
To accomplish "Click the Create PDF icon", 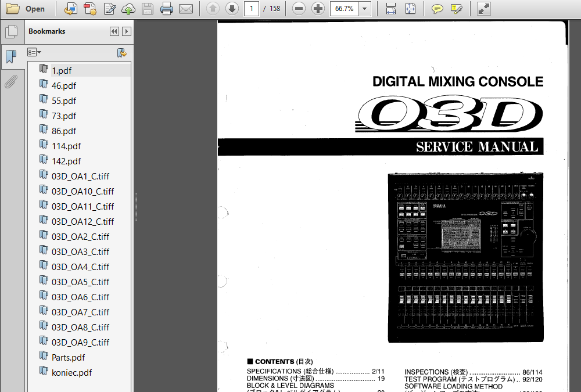I will (89, 9).
